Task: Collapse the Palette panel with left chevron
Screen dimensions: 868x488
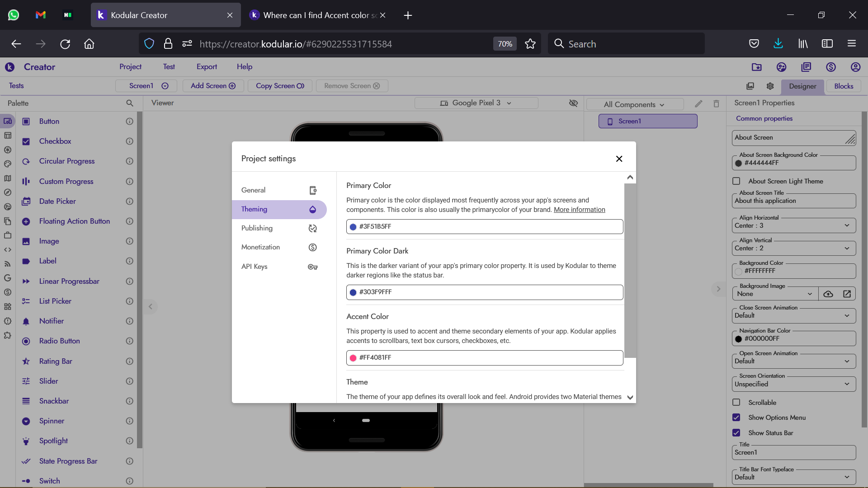Action: (151, 307)
